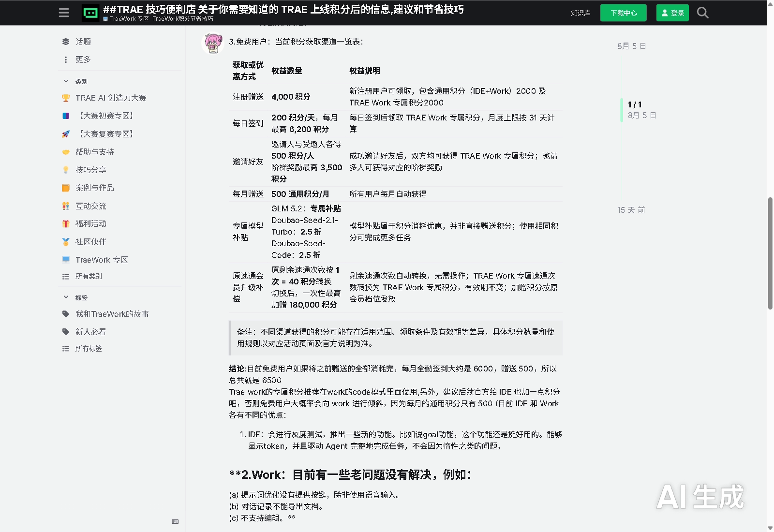Open the hamburger sidebar menu
The image size is (774, 532).
click(64, 13)
